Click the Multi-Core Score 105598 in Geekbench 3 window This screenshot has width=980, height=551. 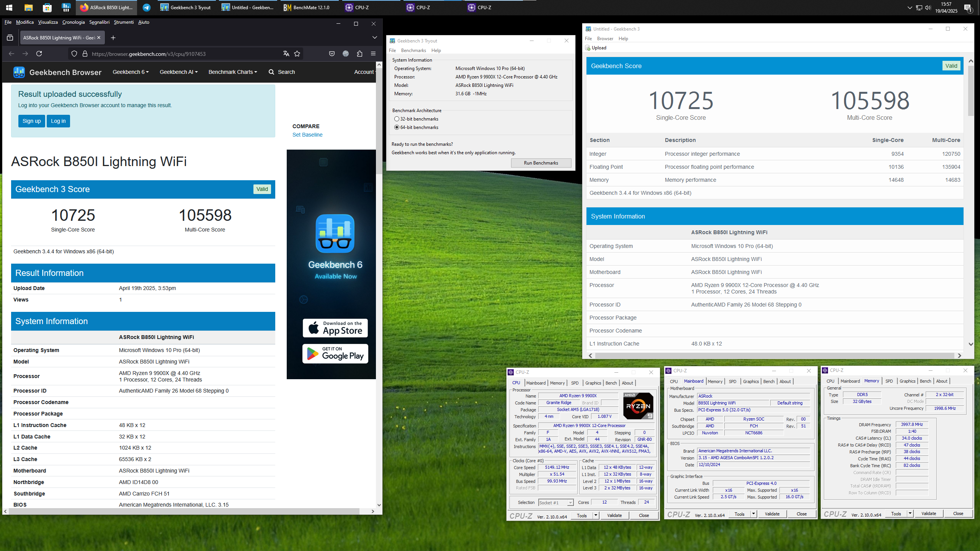870,100
